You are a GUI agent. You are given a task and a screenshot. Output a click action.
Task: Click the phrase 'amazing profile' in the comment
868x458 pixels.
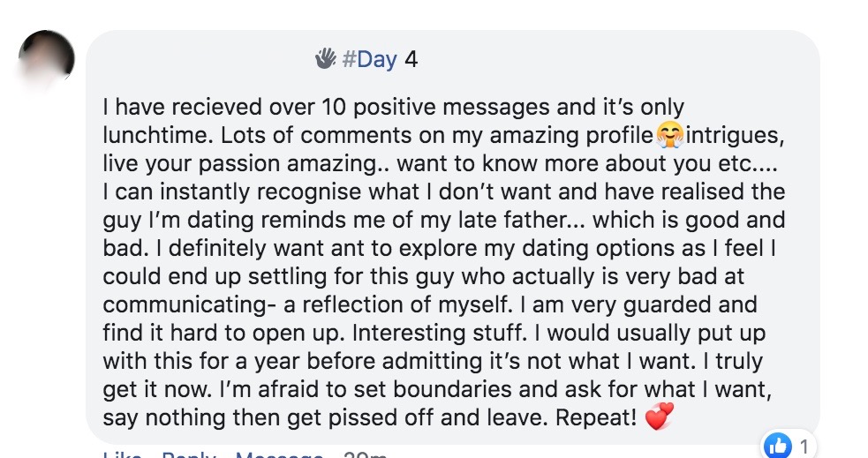pos(585,137)
